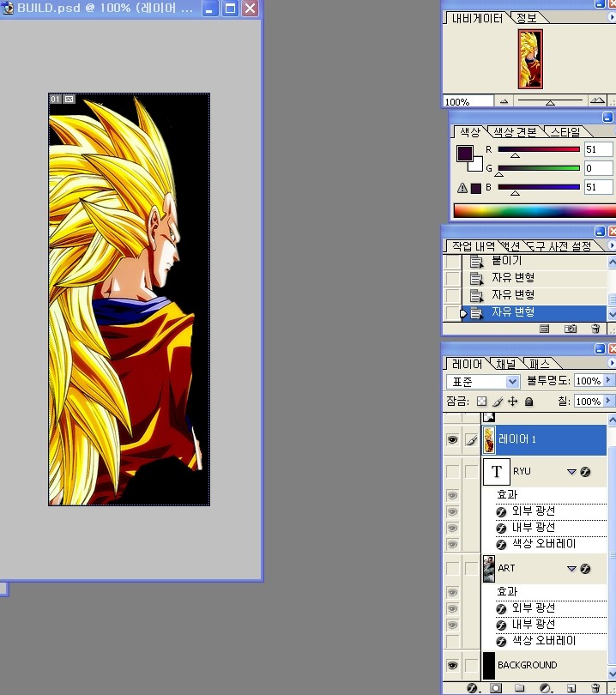Viewport: 616px width, 695px height.
Task: Toggle lock transparent pixels
Action: point(481,402)
